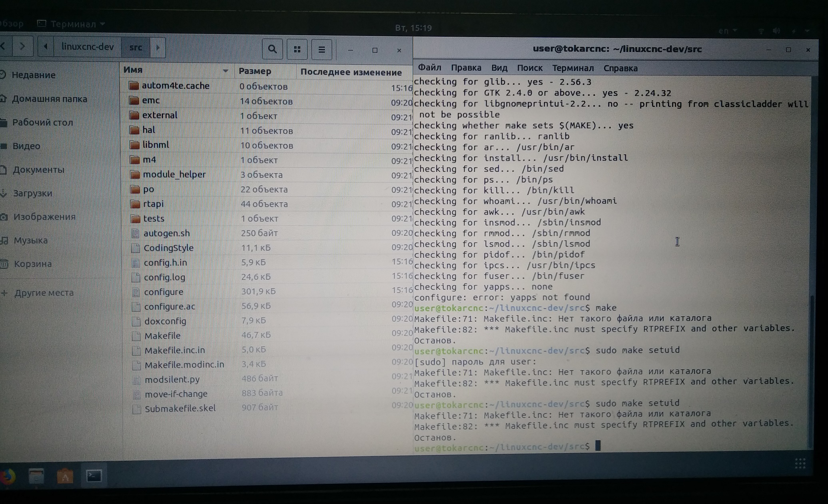Open the en keyboard layout dropdown
Viewport: 828px width, 504px height.
[x=727, y=31]
